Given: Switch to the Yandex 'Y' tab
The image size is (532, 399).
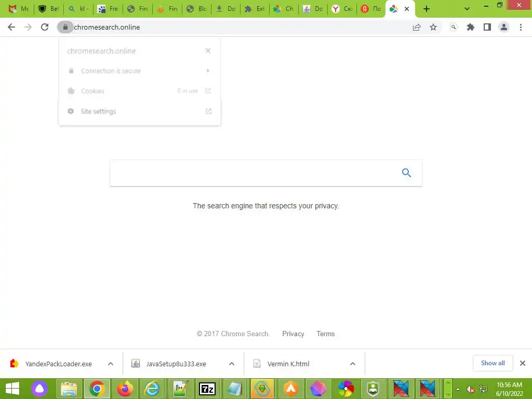Looking at the screenshot, I should point(342,9).
